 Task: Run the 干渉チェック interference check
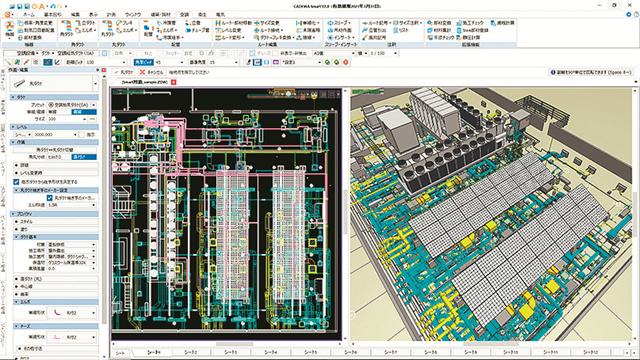tap(441, 38)
